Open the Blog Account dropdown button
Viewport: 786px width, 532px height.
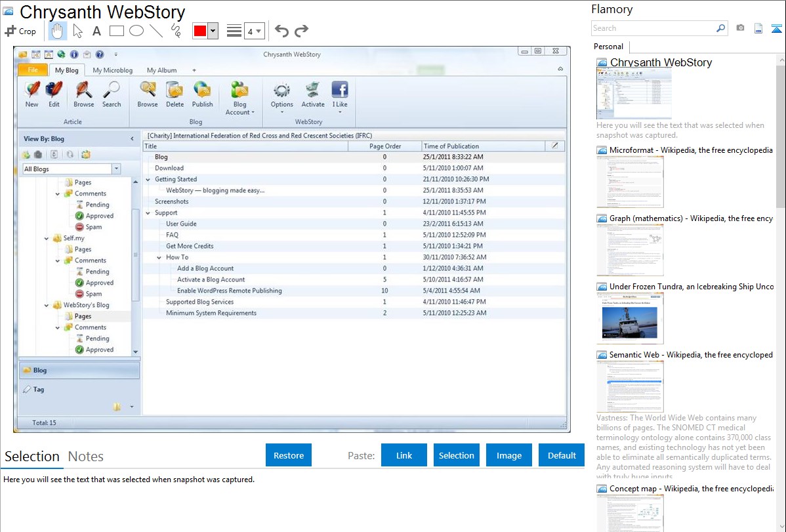point(239,98)
